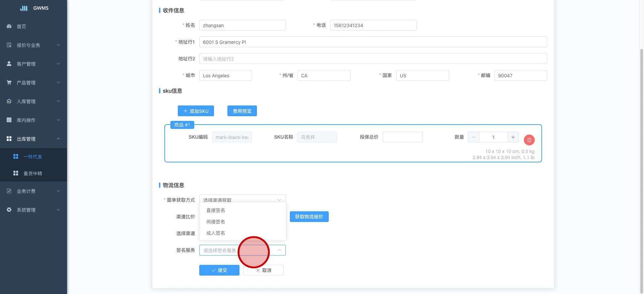Open 备货中转 submenu item

tap(33, 173)
